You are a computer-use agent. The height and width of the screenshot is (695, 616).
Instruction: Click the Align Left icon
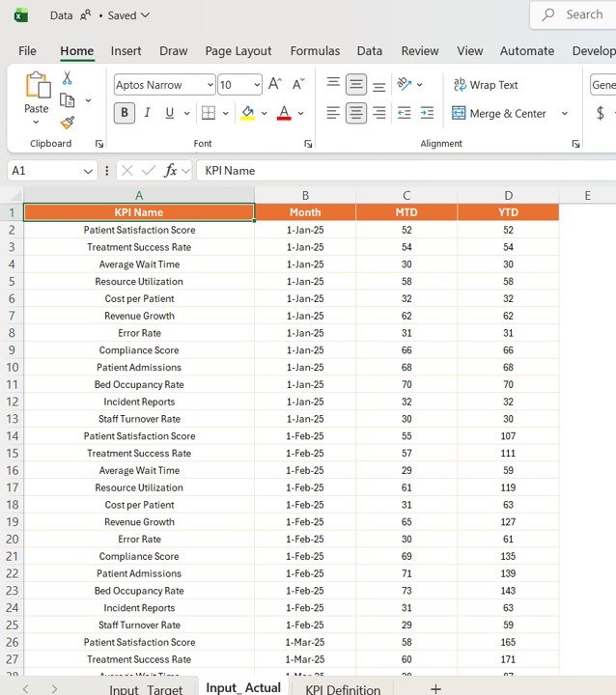[x=333, y=113]
